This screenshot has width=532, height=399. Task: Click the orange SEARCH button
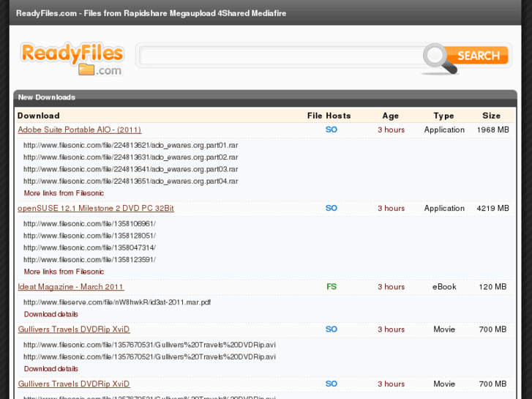coord(479,56)
